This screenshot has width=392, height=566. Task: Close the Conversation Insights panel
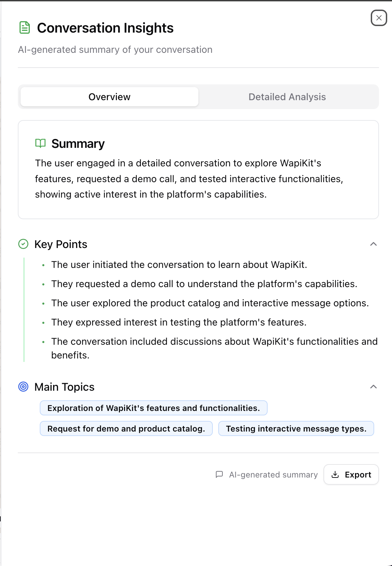(379, 18)
